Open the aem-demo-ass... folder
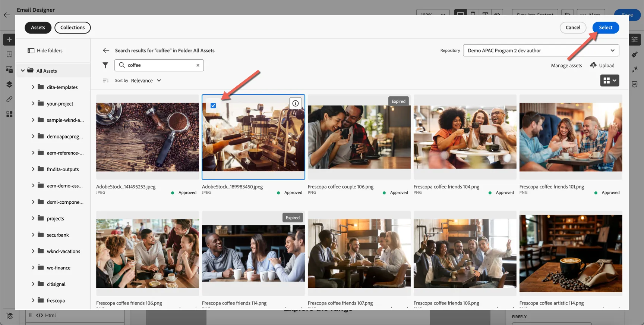The width and height of the screenshot is (644, 325). coord(65,186)
